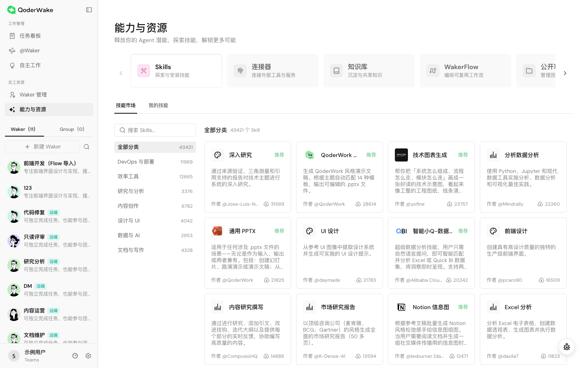The height and width of the screenshot is (368, 588).
Task: Open the 市场研究报告 skill title
Action: 338,307
